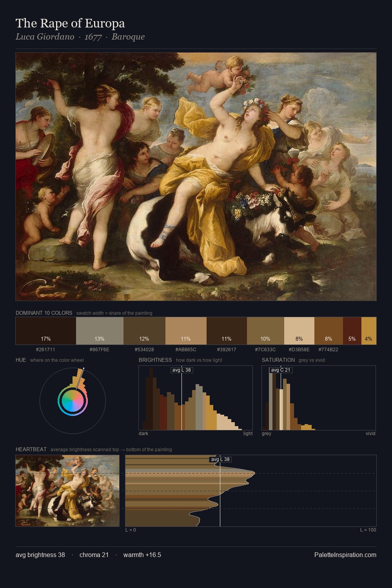Click 'grey vs vivid' caption
Screen dimensions: 392x588
[x=312, y=360]
